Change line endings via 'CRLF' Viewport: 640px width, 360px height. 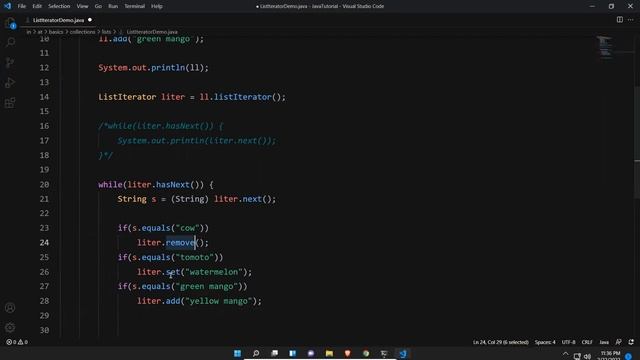(587, 342)
